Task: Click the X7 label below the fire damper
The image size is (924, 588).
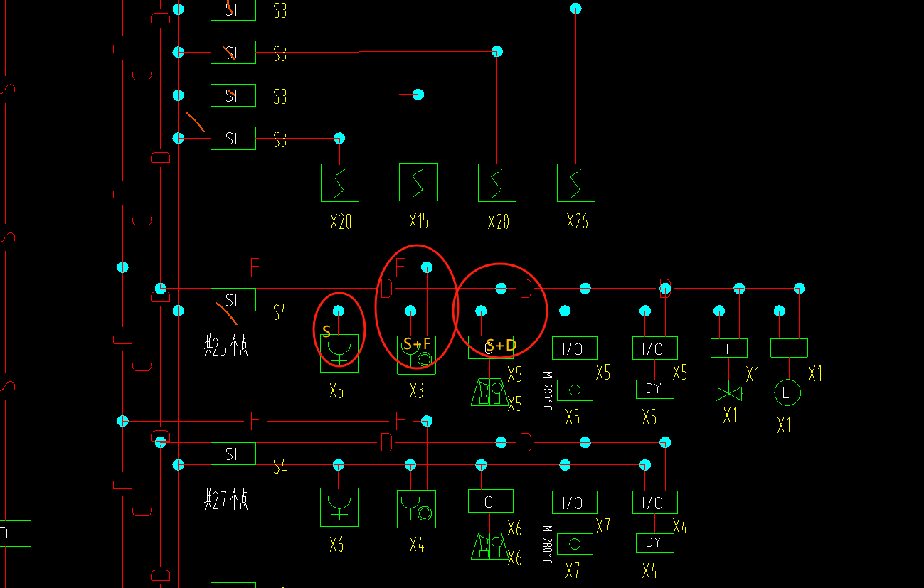Action: 573,570
